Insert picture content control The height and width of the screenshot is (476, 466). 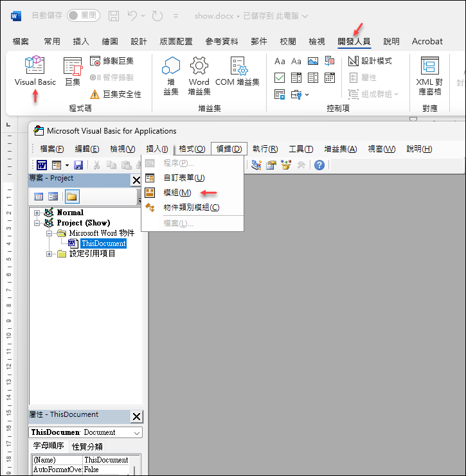click(313, 61)
